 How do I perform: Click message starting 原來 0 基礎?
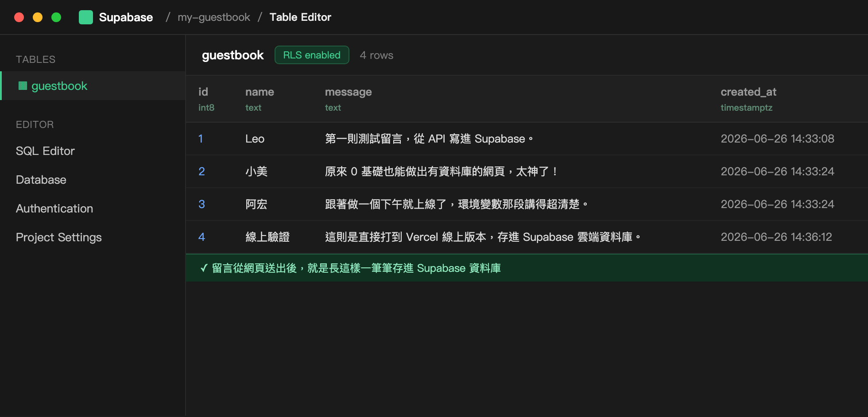442,171
